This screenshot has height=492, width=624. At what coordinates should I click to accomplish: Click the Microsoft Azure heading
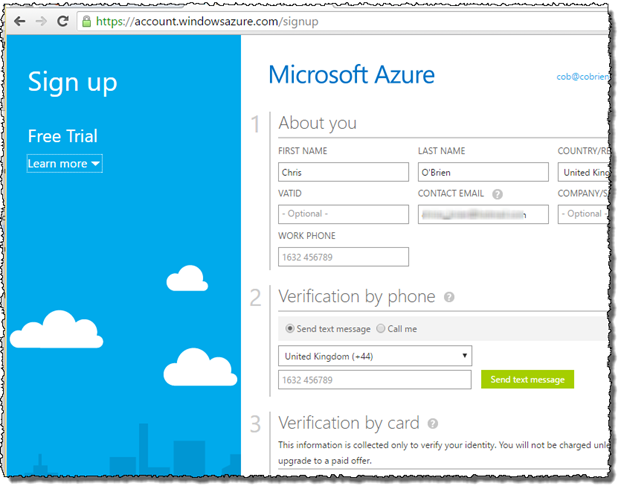351,75
